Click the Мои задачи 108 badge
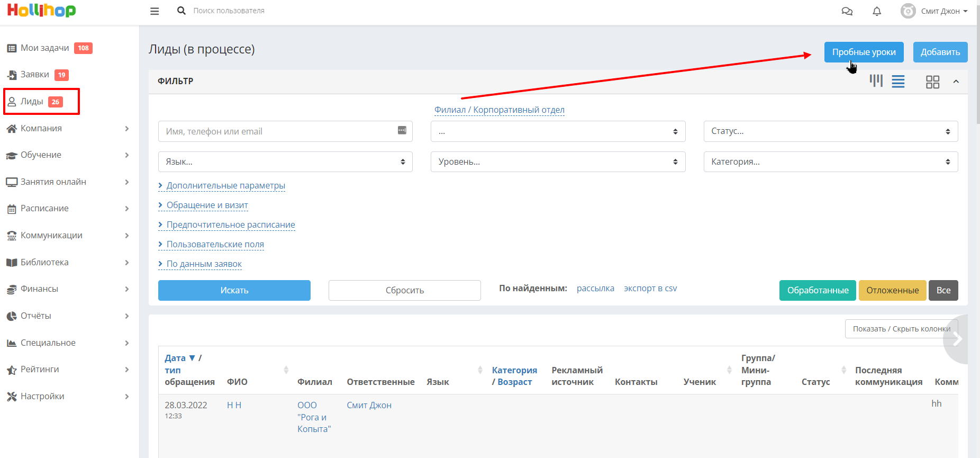Viewport: 980px width, 458px height. click(83, 48)
